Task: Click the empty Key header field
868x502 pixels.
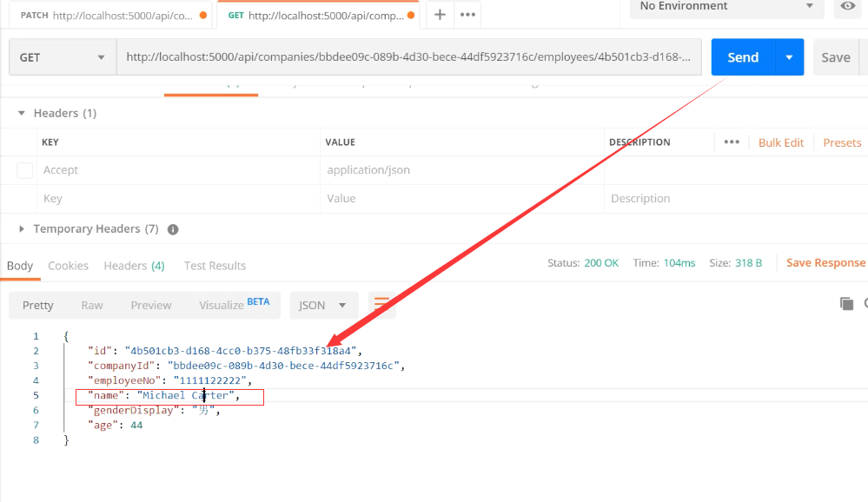Action: [178, 199]
